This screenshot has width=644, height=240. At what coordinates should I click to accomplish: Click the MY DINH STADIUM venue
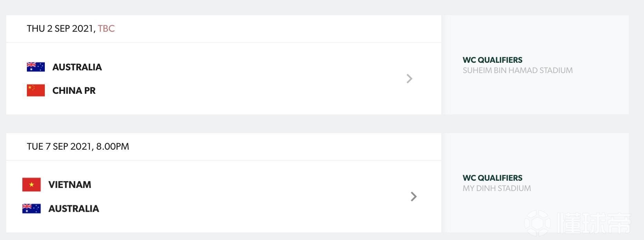click(x=496, y=188)
